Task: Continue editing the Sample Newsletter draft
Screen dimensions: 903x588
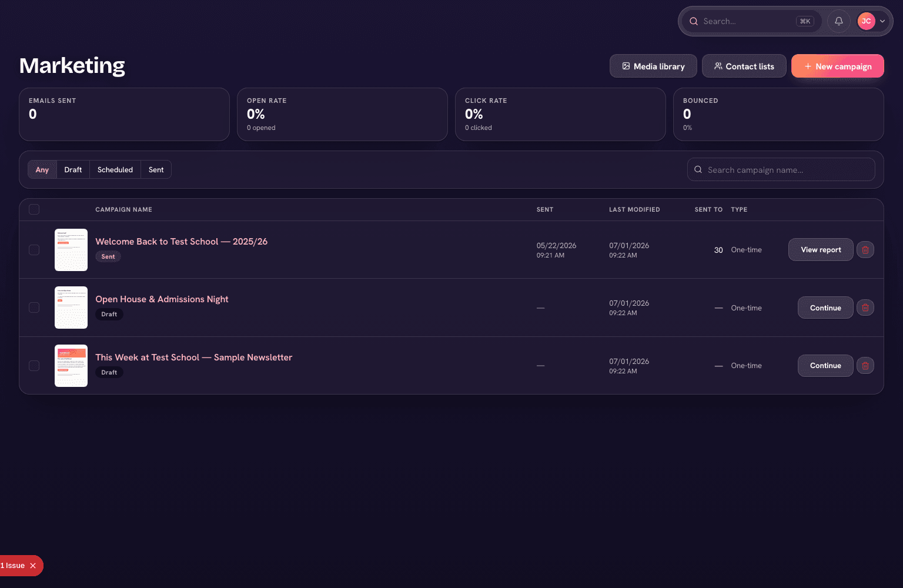Action: pos(825,366)
